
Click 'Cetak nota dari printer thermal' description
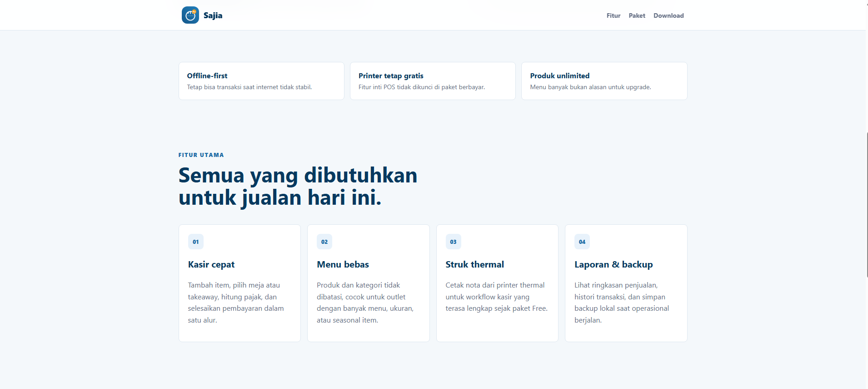(496, 297)
